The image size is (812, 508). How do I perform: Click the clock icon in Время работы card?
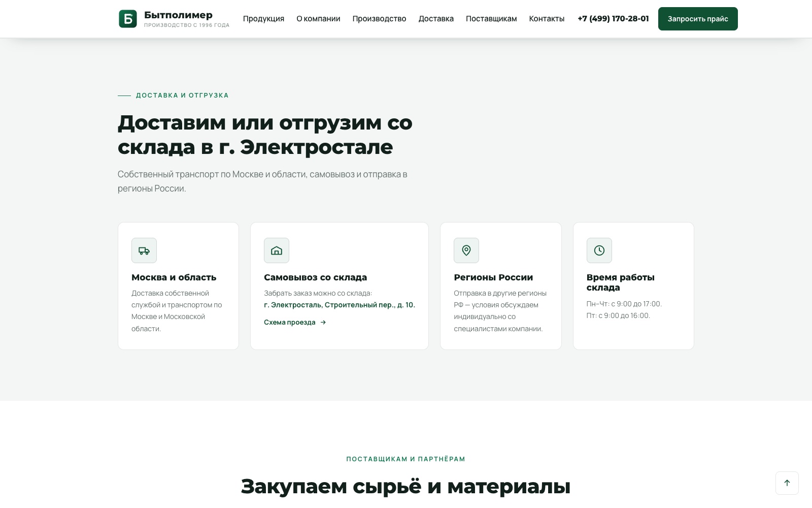(599, 250)
